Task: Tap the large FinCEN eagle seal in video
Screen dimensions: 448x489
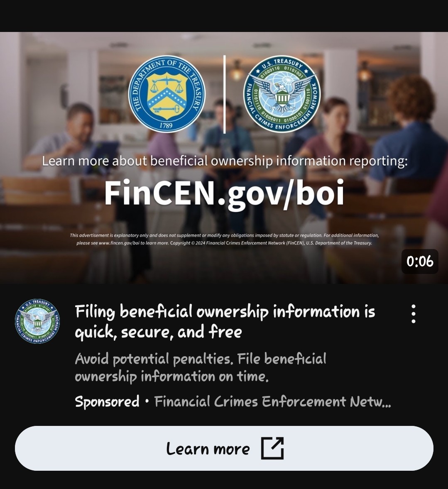Action: (x=282, y=94)
